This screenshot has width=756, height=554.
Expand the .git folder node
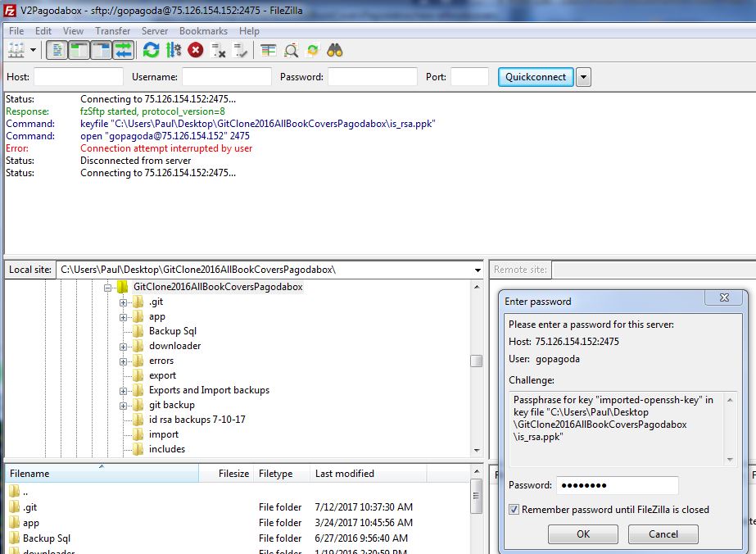(x=123, y=302)
